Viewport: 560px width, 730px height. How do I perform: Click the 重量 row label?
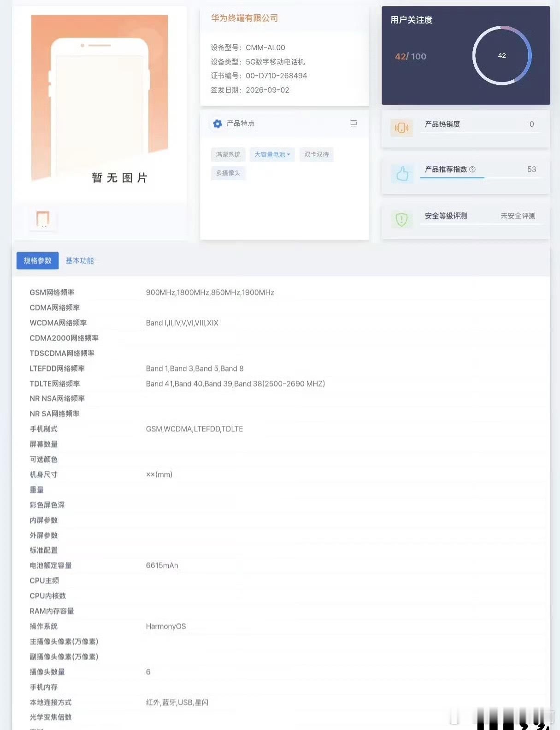36,489
